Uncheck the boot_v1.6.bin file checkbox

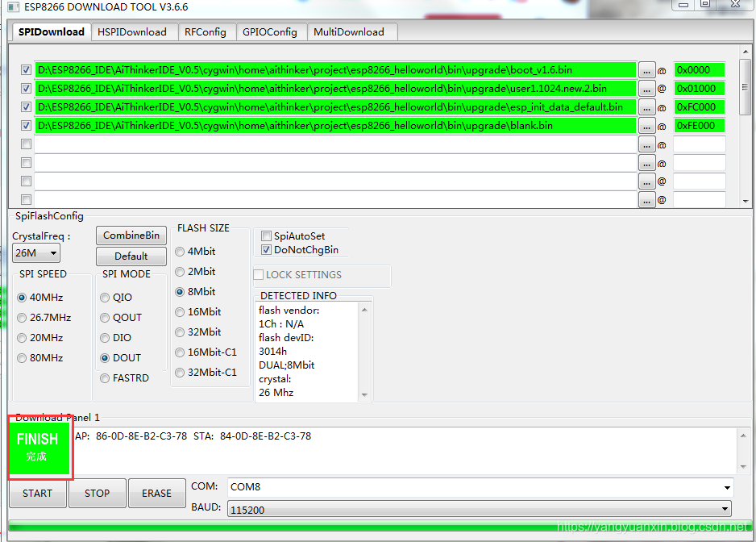(x=26, y=70)
